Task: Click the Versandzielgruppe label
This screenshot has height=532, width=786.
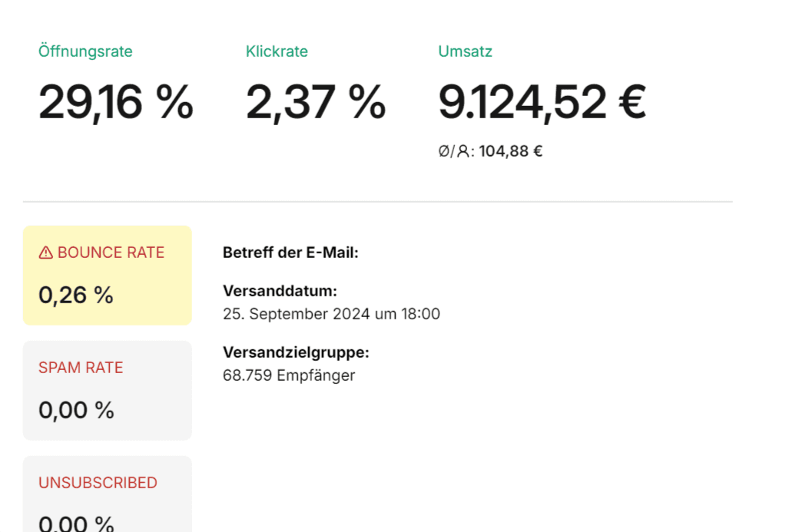Action: [297, 352]
